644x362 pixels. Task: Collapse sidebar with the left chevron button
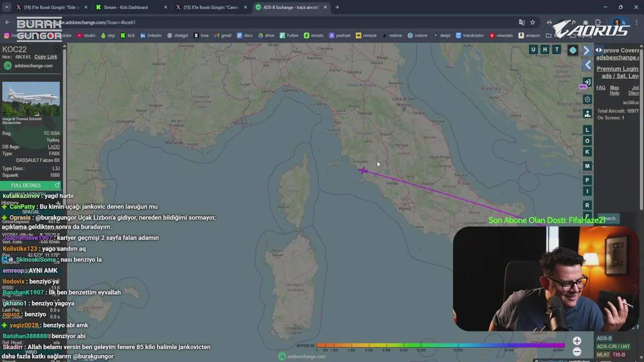click(588, 65)
